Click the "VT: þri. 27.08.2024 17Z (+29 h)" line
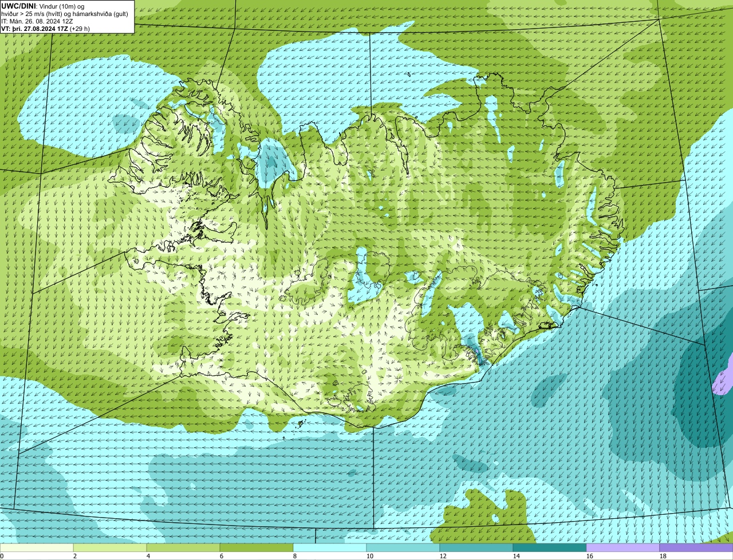The image size is (733, 560). click(x=45, y=28)
